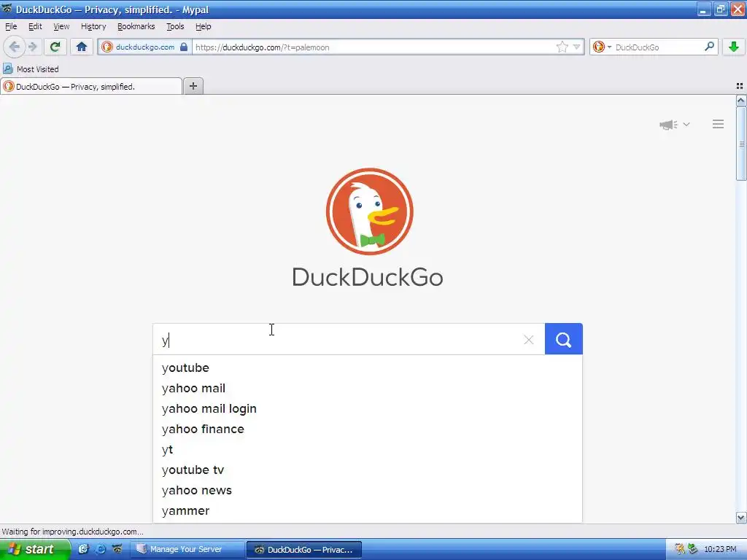Reload the current page
747x560 pixels.
55,47
